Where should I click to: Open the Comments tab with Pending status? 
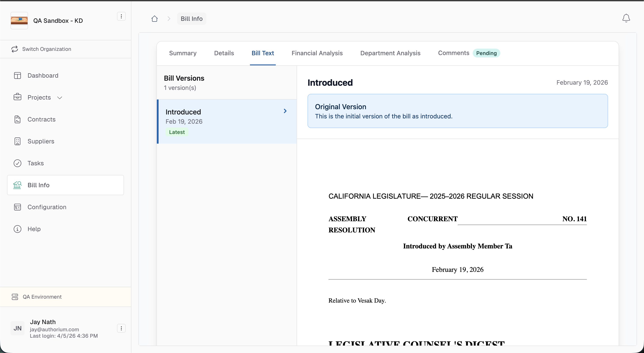[x=453, y=53]
